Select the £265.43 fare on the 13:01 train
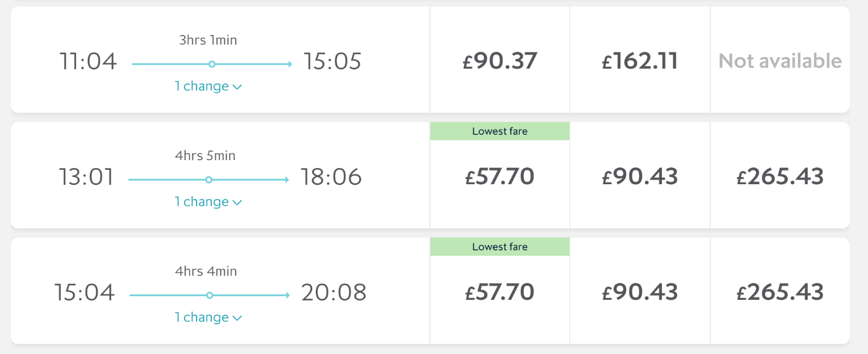Viewport: 868px width, 354px height. coord(780,176)
